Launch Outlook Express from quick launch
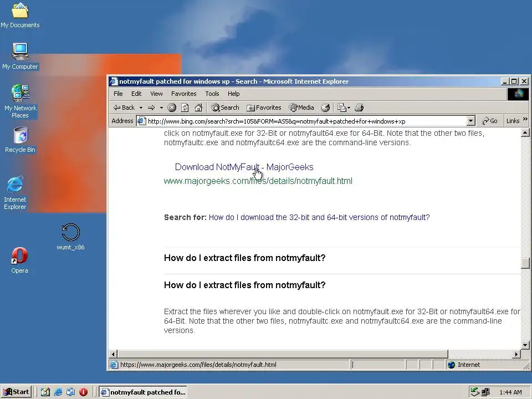This screenshot has width=532, height=399. 70,392
